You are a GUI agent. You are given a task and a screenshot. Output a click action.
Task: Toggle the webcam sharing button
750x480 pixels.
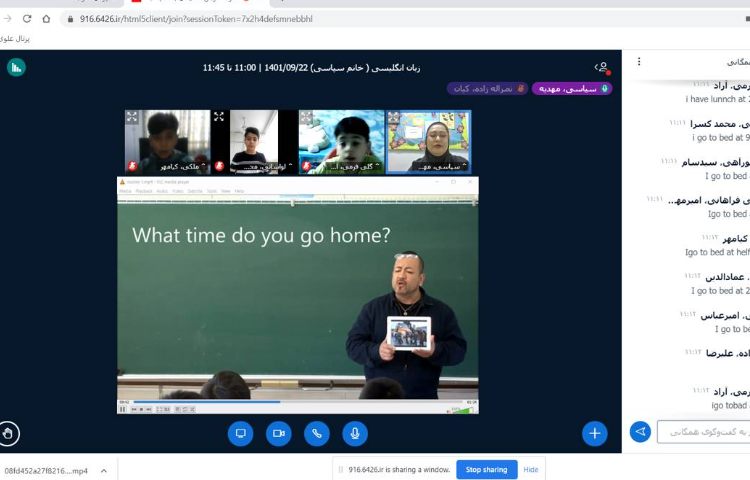click(279, 433)
